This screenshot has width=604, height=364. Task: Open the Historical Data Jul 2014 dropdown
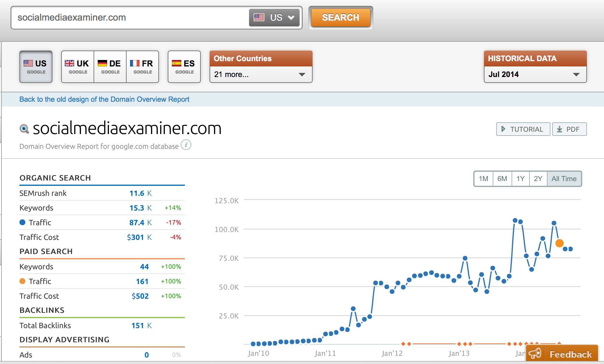[535, 74]
